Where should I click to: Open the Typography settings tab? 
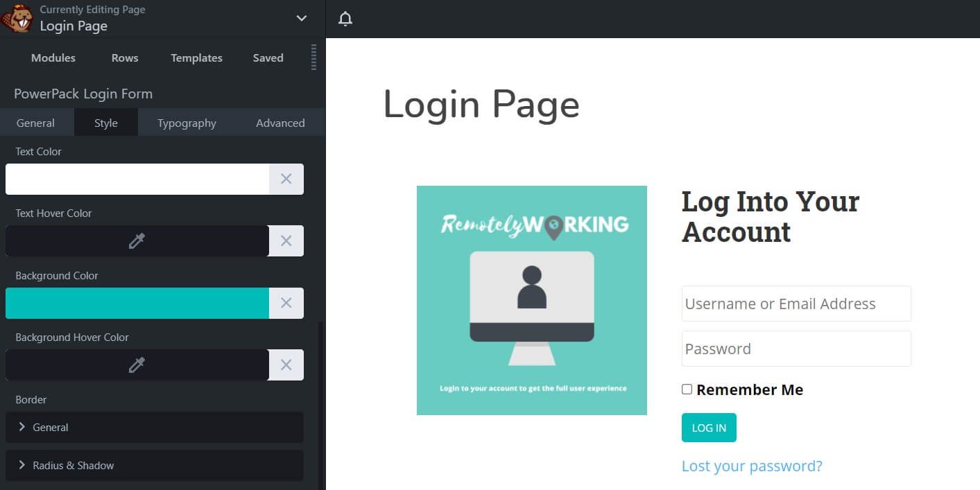click(x=187, y=123)
